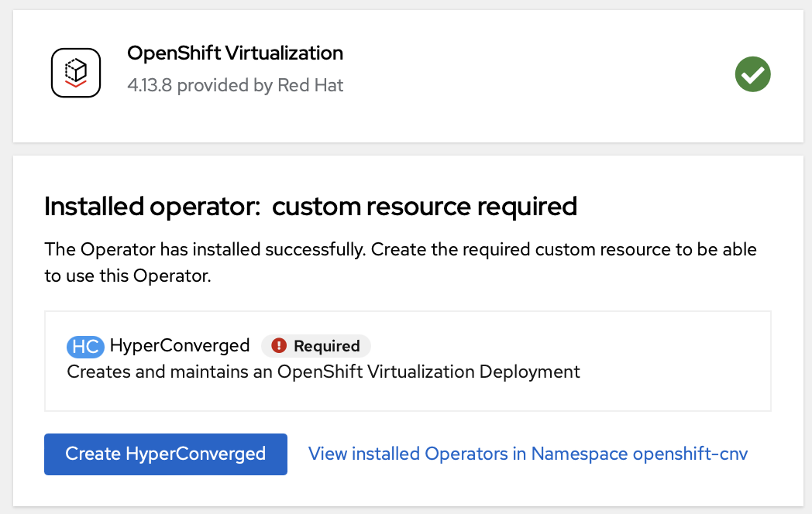Click the HyperConverged resource name

[x=180, y=345]
